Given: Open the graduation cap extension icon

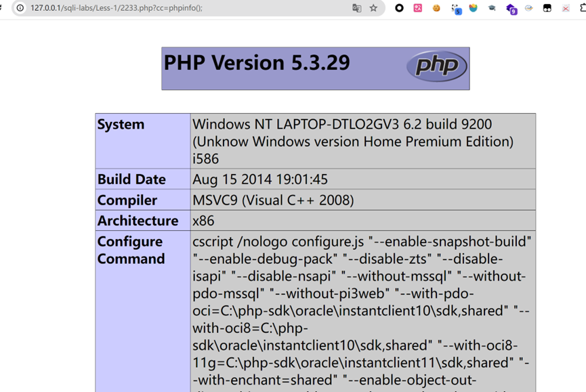Looking at the screenshot, I should tap(492, 8).
